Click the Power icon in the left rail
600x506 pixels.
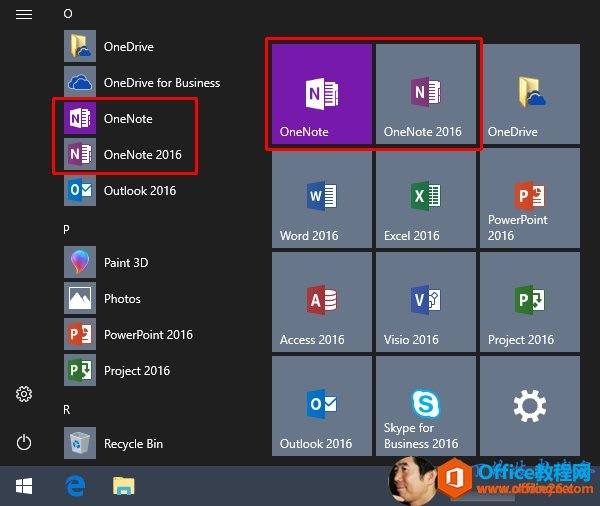point(24,442)
